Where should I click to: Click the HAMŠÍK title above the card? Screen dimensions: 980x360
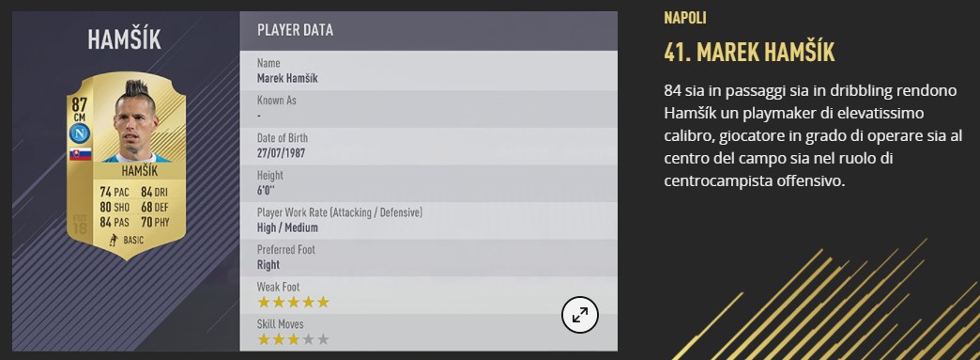click(x=124, y=39)
